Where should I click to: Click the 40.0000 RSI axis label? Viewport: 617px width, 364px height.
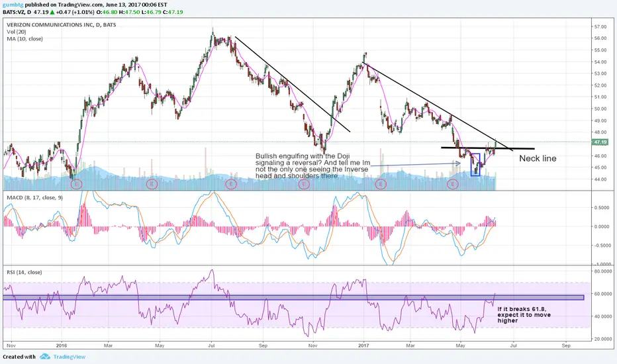point(603,316)
